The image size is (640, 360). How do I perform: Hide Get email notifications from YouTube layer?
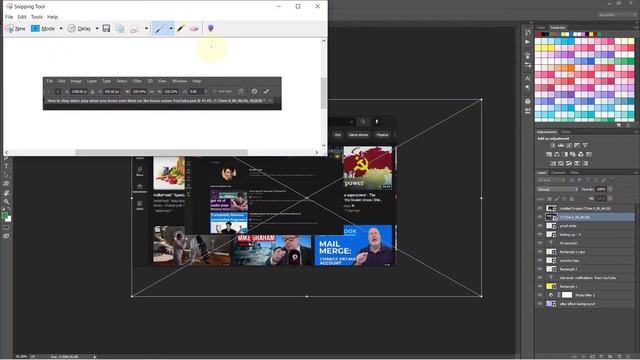coord(540,278)
